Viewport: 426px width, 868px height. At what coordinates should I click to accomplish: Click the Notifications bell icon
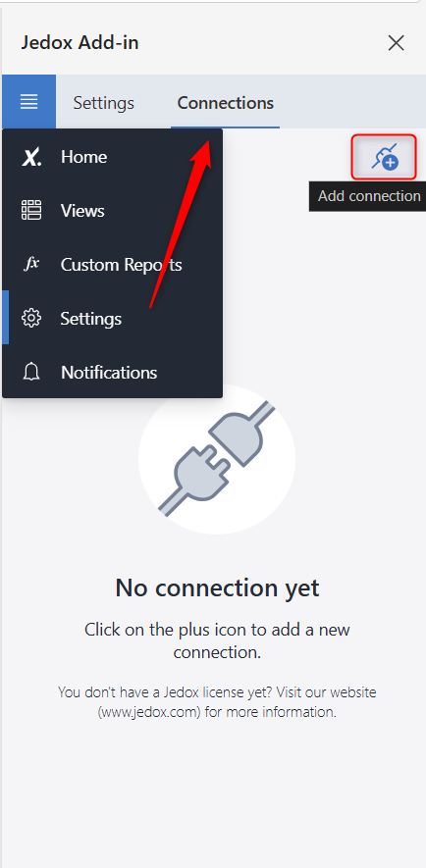point(31,372)
